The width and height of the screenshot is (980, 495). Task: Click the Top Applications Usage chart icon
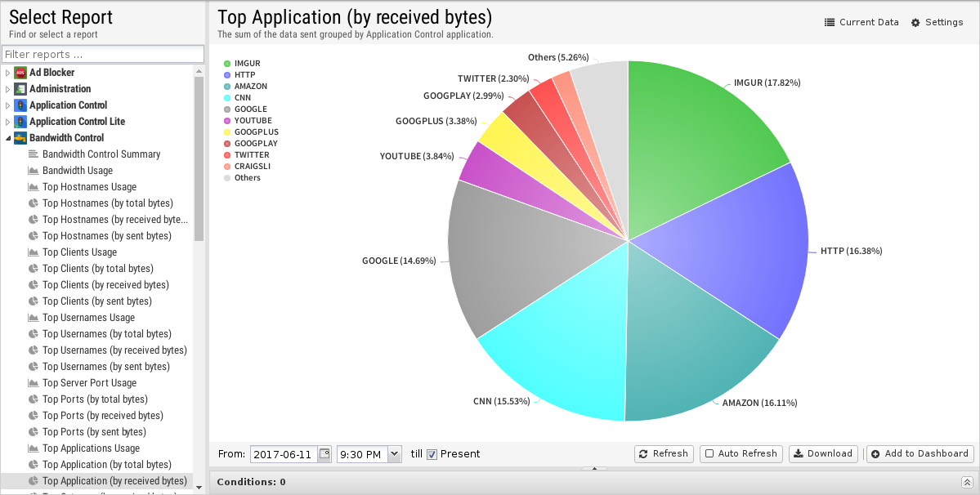34,448
